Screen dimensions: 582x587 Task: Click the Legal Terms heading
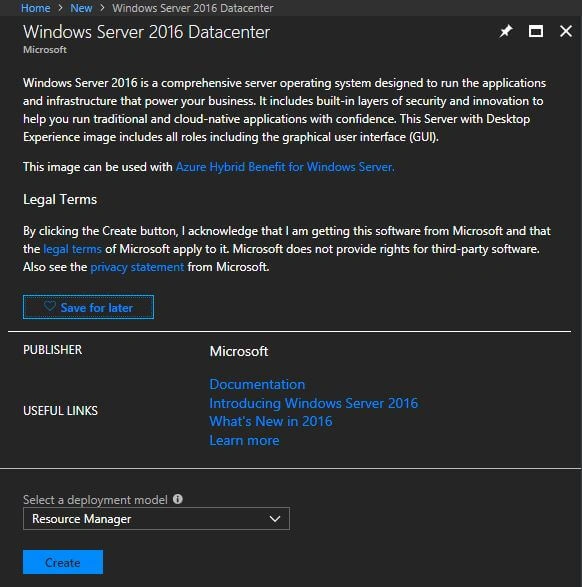[60, 200]
